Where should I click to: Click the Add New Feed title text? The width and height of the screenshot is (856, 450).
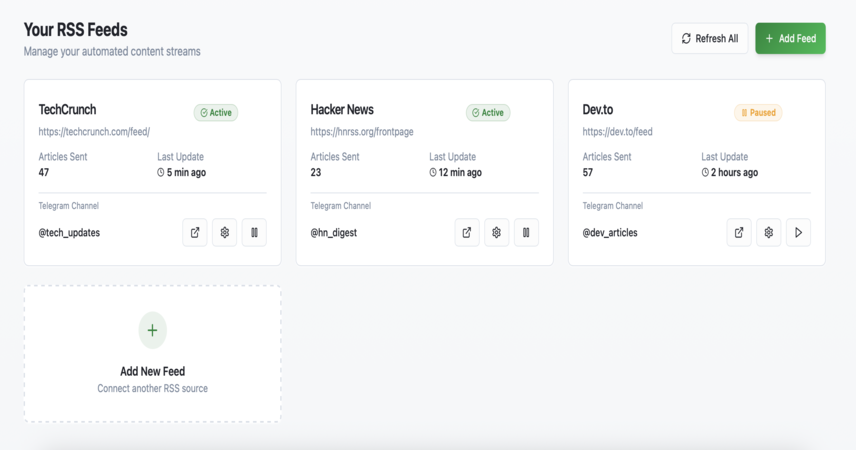tap(152, 371)
